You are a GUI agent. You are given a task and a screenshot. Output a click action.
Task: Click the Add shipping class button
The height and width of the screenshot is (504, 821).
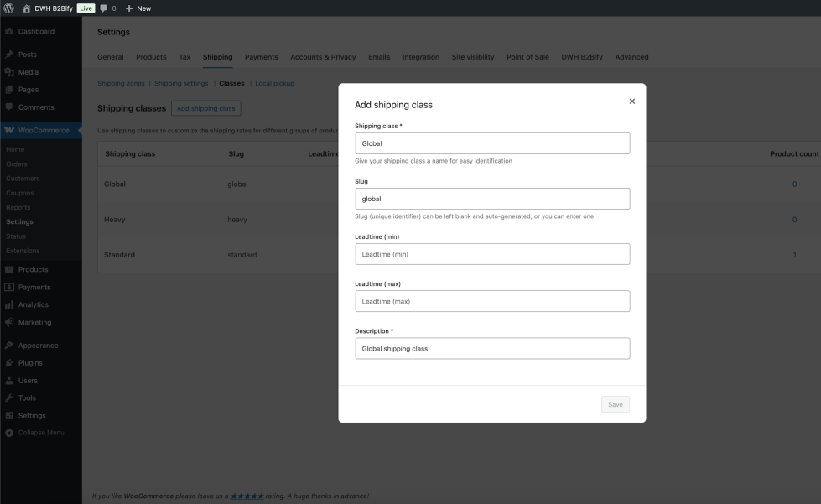tap(205, 108)
